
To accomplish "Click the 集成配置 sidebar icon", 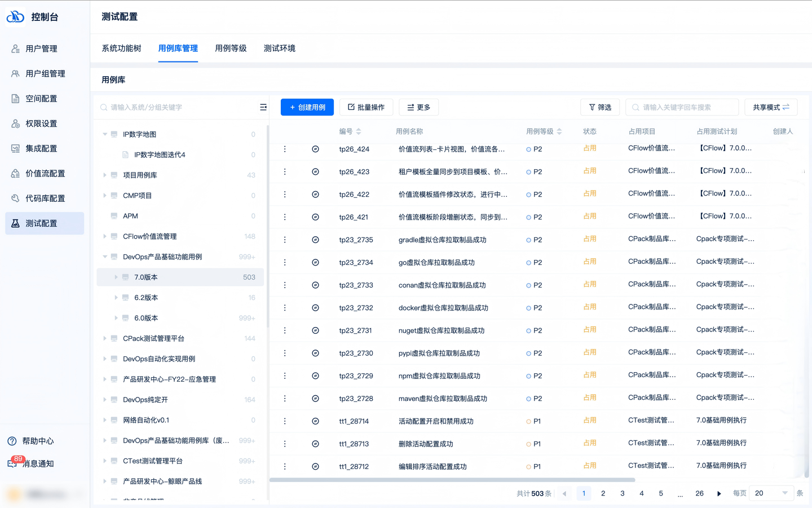I will (x=15, y=149).
